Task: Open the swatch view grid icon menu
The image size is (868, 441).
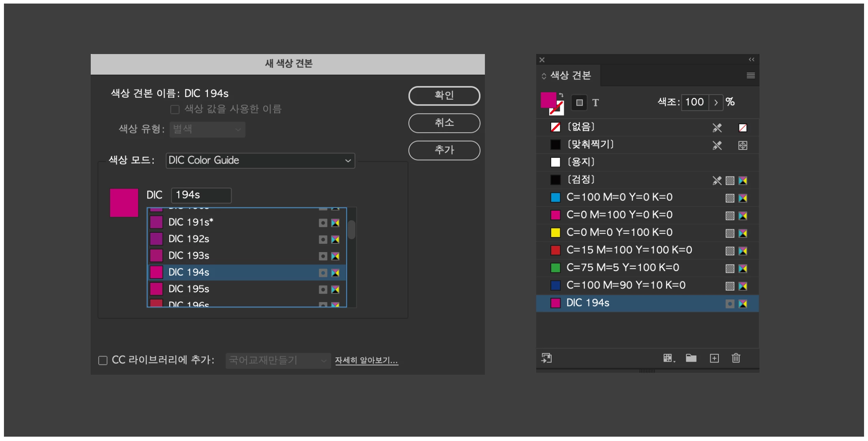Action: click(x=669, y=358)
